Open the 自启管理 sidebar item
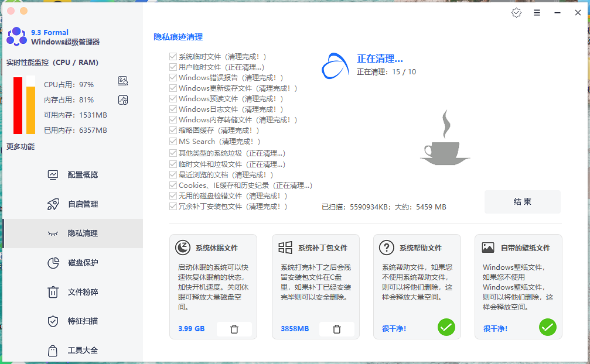Screen dimensions: 590x364 point(73,204)
